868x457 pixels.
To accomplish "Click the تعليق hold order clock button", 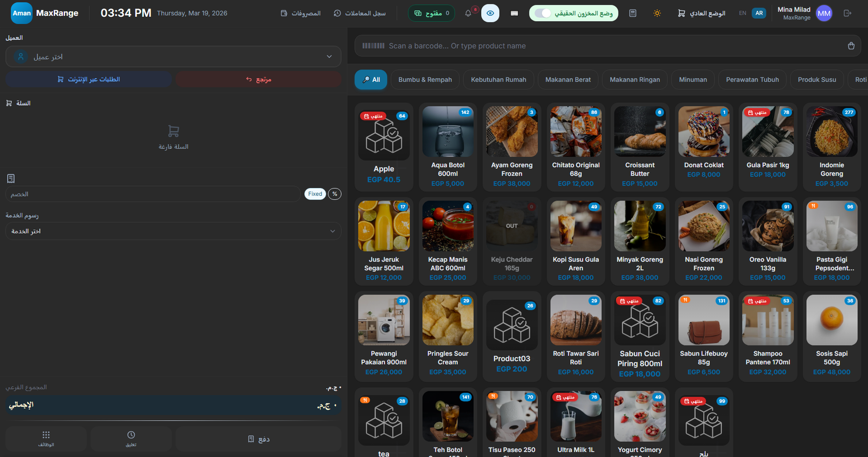I will point(131,439).
